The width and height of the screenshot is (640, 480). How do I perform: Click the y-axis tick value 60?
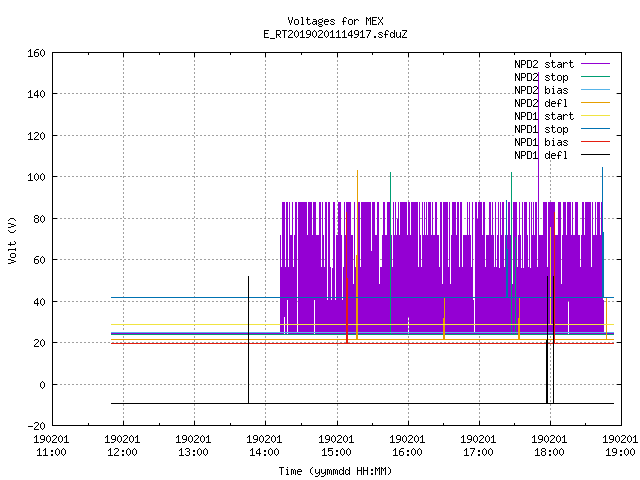pyautogui.click(x=39, y=260)
